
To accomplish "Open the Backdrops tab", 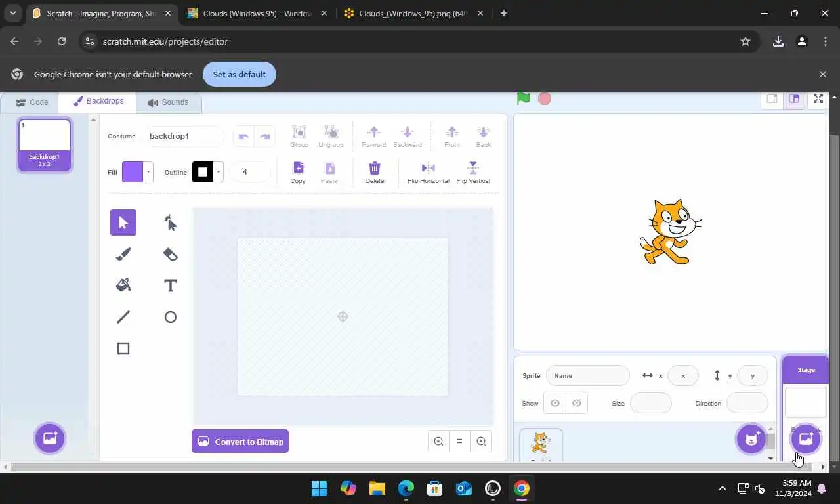I will (x=98, y=102).
